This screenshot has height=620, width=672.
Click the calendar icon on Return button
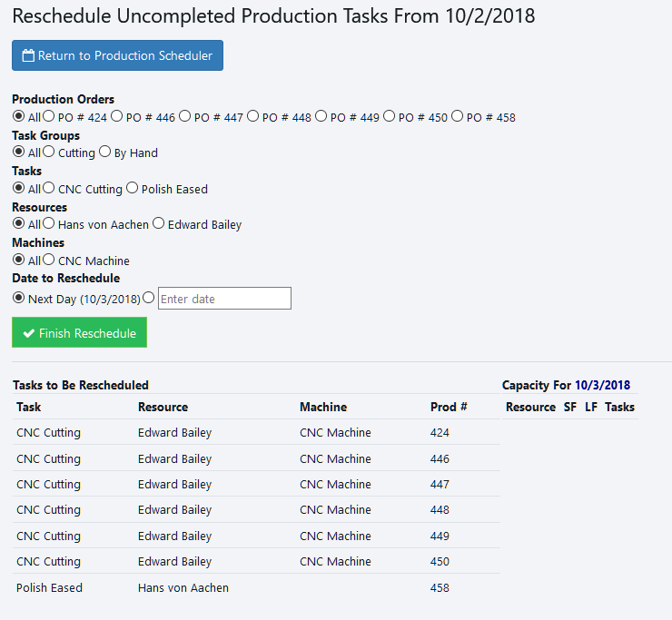pos(28,56)
